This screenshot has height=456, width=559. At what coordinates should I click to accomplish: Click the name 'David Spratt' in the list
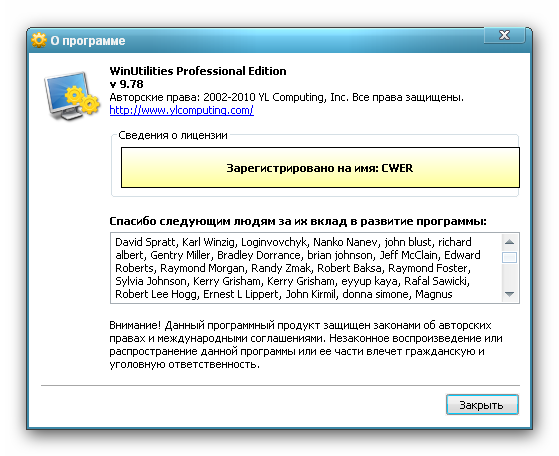point(145,242)
